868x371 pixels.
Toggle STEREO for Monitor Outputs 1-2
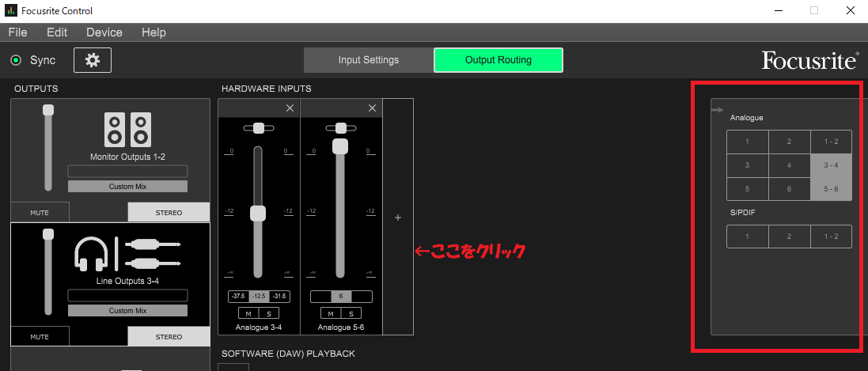click(169, 213)
